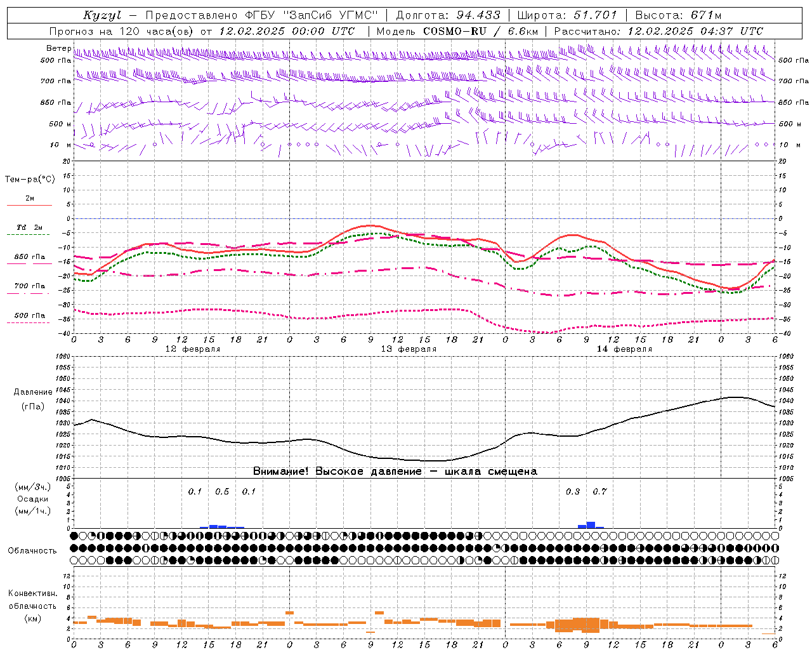Viewport: 812px width, 650px height.
Task: Click the '0.5' precipitation amount value
Action: (222, 492)
